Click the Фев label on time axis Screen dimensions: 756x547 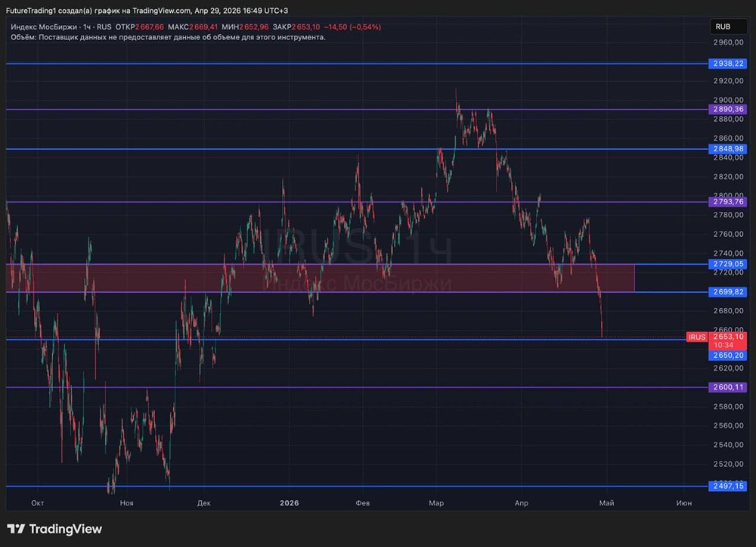363,503
